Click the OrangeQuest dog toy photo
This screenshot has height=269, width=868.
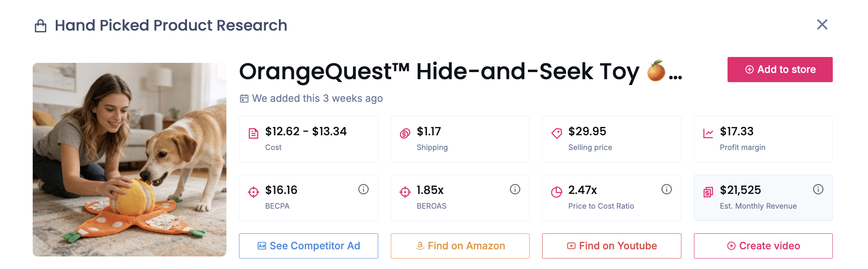(x=129, y=160)
